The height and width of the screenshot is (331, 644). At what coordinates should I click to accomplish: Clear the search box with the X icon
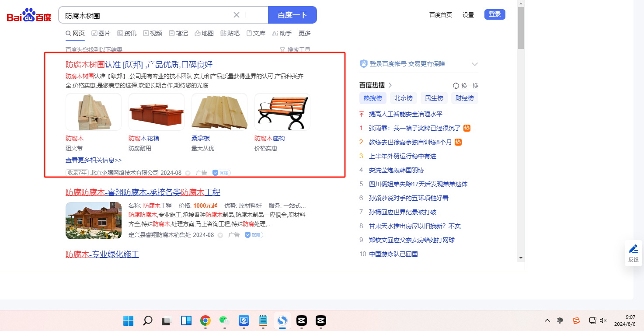pos(237,15)
